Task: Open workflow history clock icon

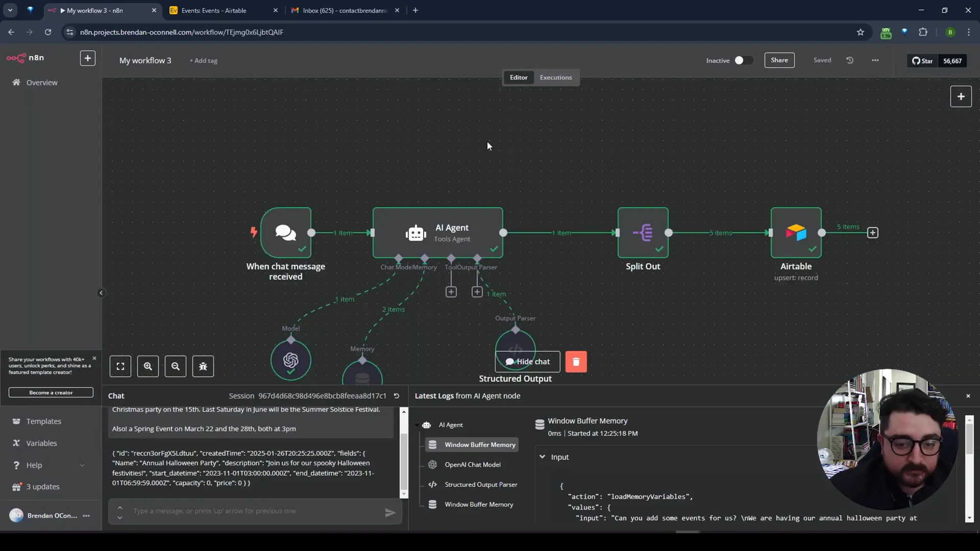Action: (x=850, y=60)
